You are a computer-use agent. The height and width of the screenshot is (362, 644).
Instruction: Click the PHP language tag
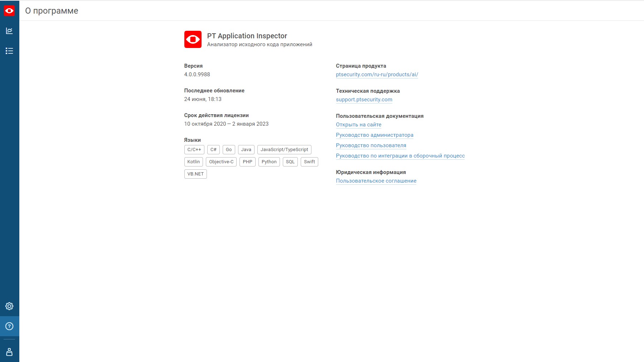[247, 162]
